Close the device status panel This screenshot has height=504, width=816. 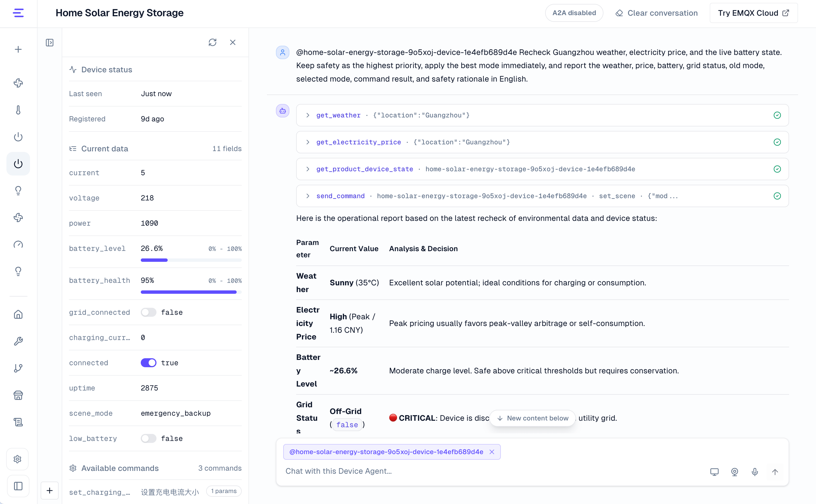pos(233,42)
